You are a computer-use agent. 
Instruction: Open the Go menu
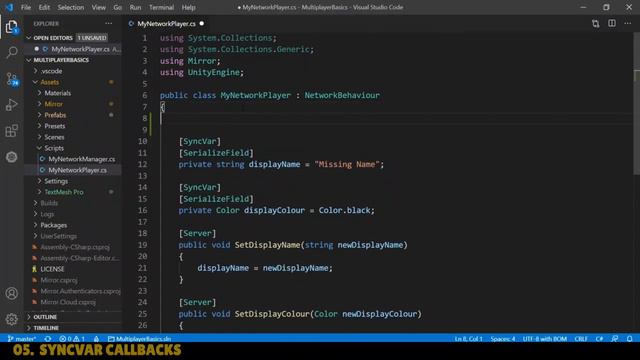click(118, 7)
